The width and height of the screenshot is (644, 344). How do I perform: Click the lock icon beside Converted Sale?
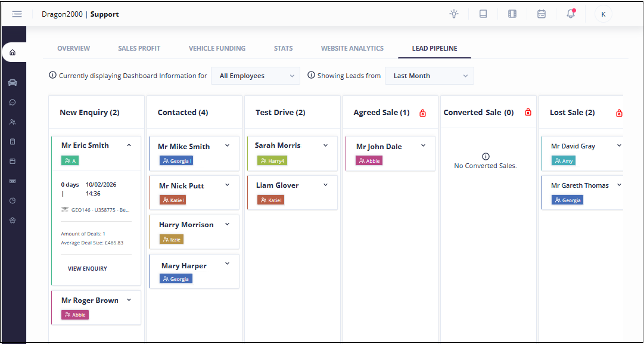coord(527,113)
